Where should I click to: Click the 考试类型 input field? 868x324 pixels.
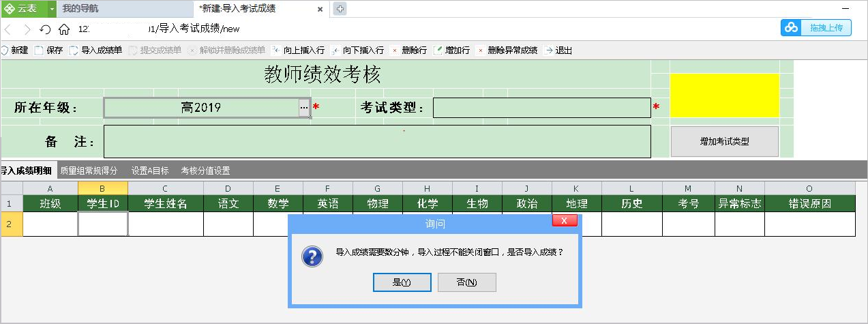click(542, 108)
